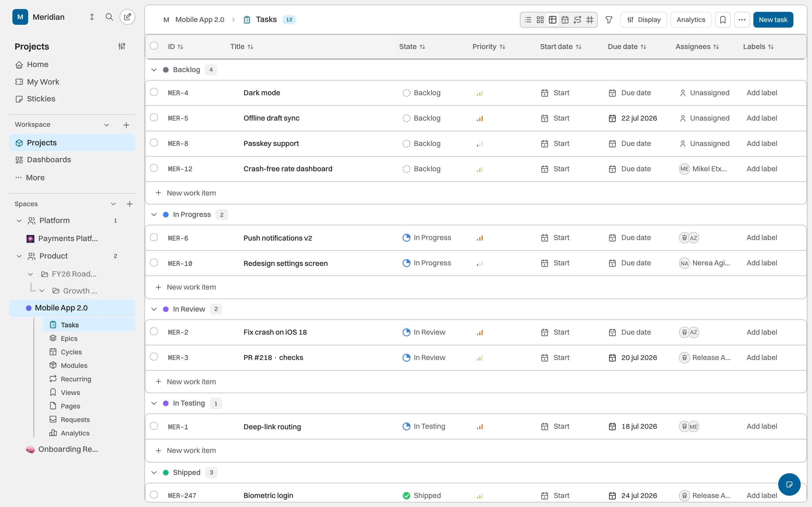Switch to the kanban board layout icon

pos(540,20)
